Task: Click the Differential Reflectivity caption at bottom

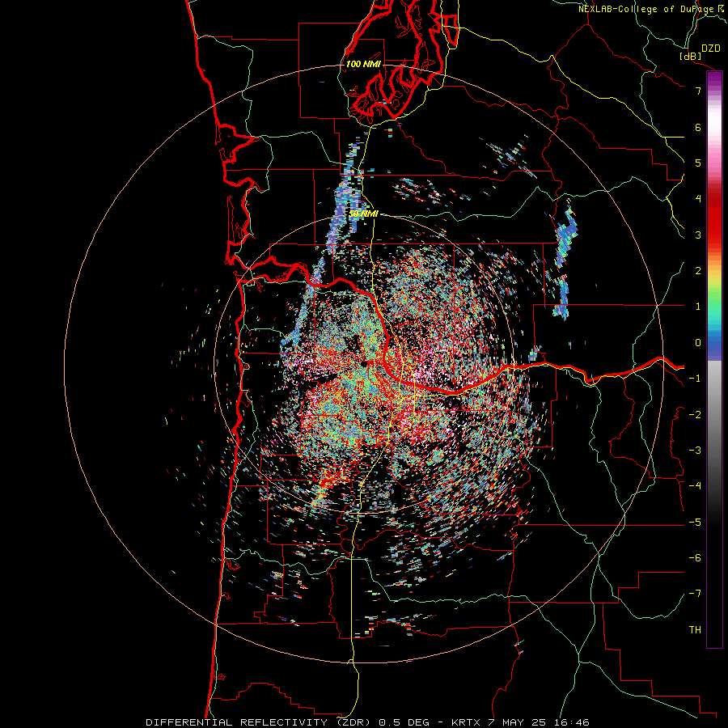Action: [367, 722]
